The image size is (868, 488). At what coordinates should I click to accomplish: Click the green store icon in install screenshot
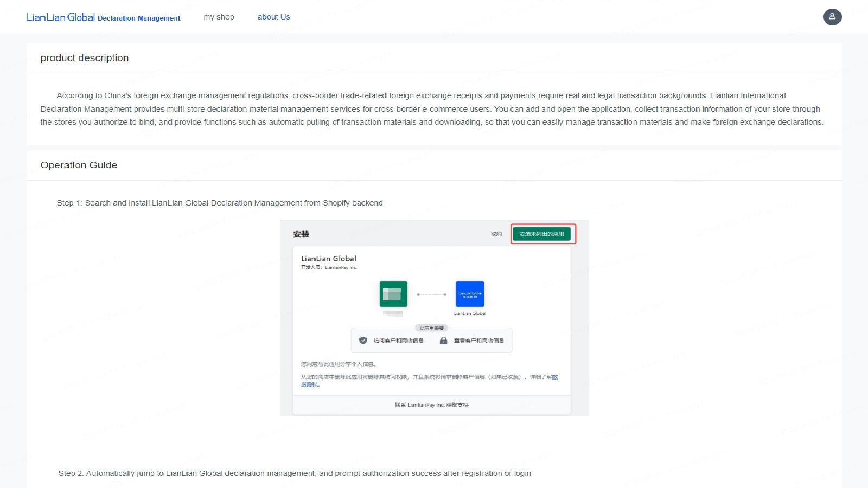pyautogui.click(x=393, y=294)
